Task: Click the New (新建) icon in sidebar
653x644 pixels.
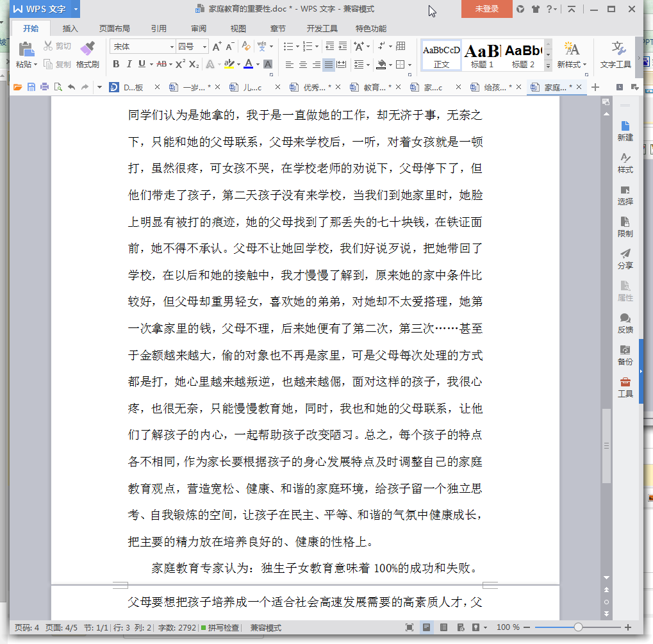Action: 625,126
